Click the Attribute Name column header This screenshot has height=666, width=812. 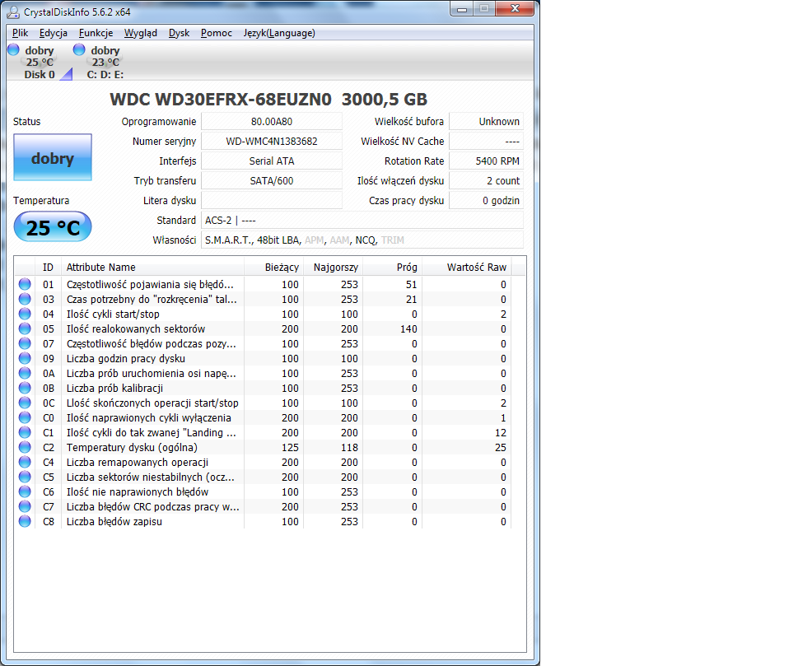152,267
